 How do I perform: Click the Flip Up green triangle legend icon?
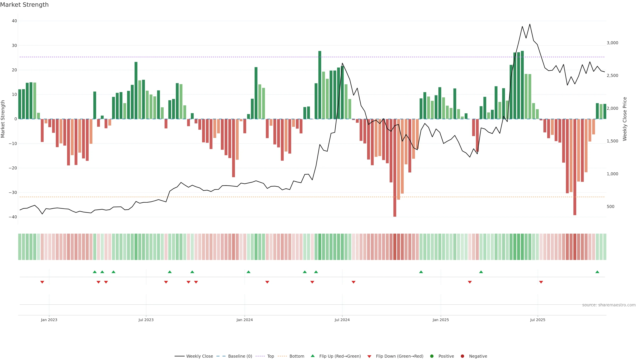(312, 356)
